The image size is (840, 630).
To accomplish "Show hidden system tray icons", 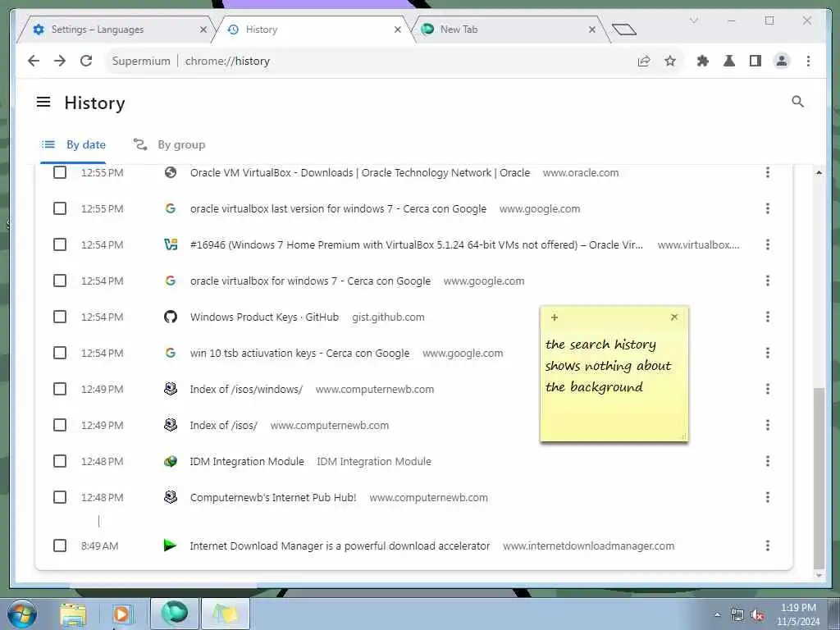I will pyautogui.click(x=717, y=615).
